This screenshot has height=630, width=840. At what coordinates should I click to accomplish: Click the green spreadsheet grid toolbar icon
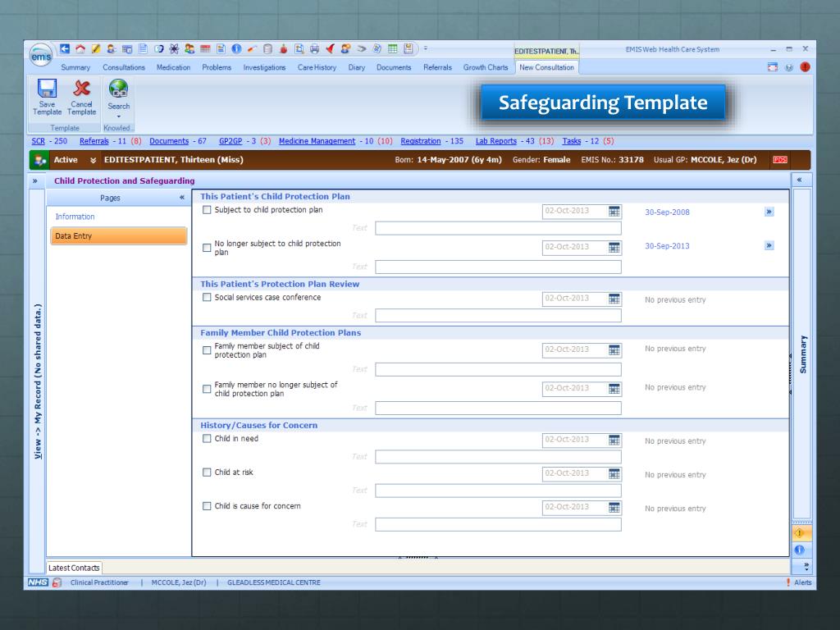393,48
